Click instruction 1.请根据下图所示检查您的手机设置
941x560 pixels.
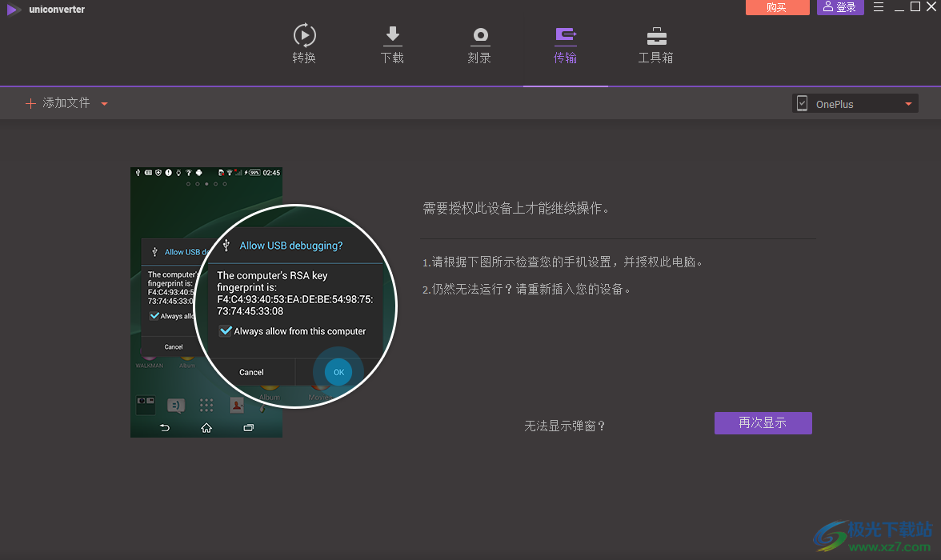(x=563, y=262)
